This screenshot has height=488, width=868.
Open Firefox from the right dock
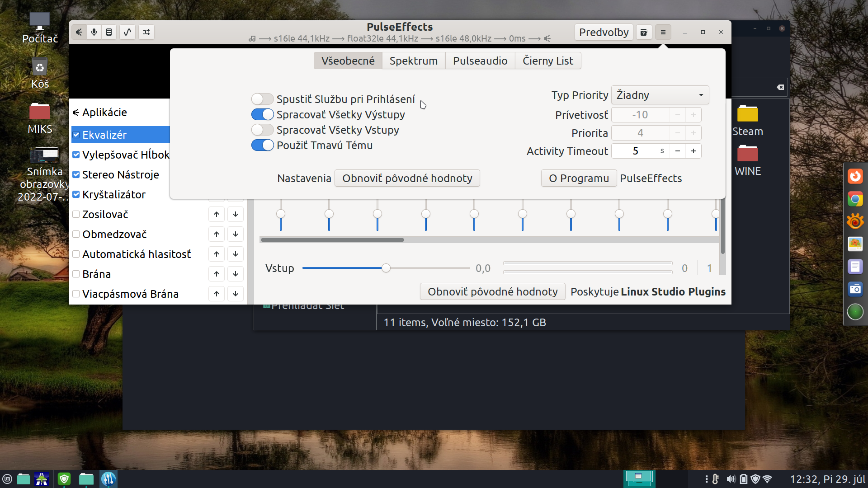855,176
